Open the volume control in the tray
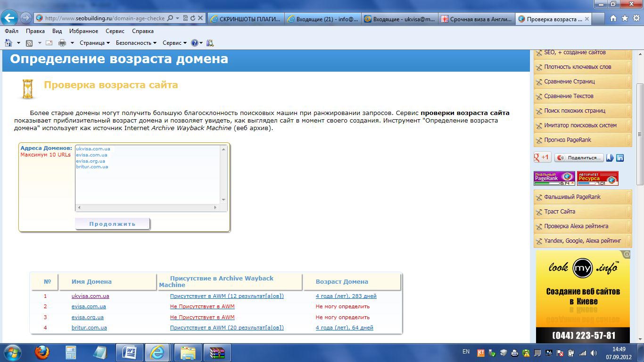 tap(593, 354)
